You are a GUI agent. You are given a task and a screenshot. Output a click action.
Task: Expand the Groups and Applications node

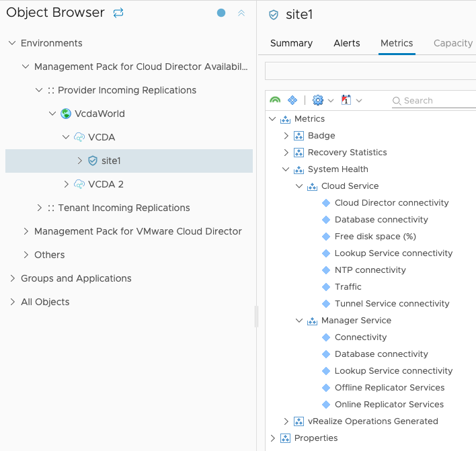coord(12,278)
